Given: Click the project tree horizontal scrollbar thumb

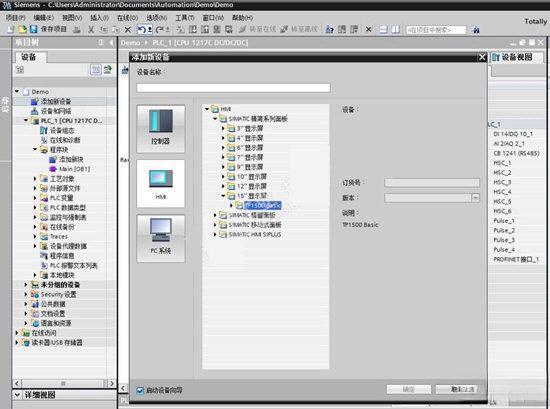Looking at the screenshot, I should pos(63,383).
